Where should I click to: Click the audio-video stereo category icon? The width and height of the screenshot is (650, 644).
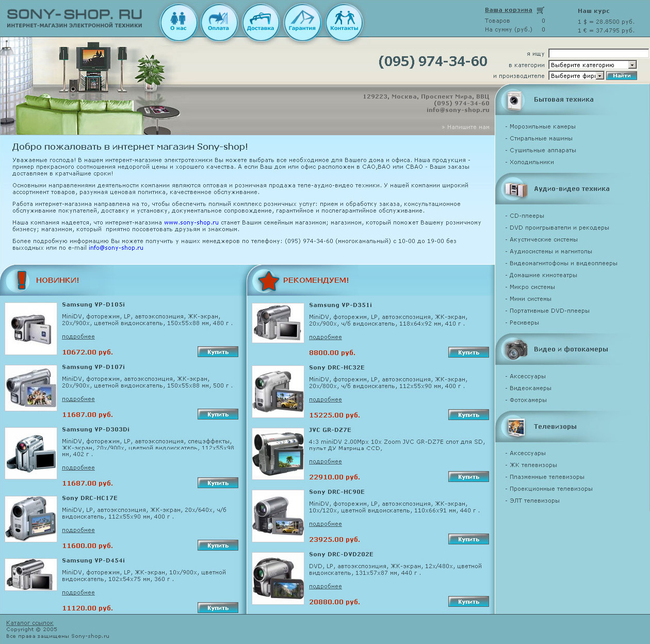[x=516, y=189]
